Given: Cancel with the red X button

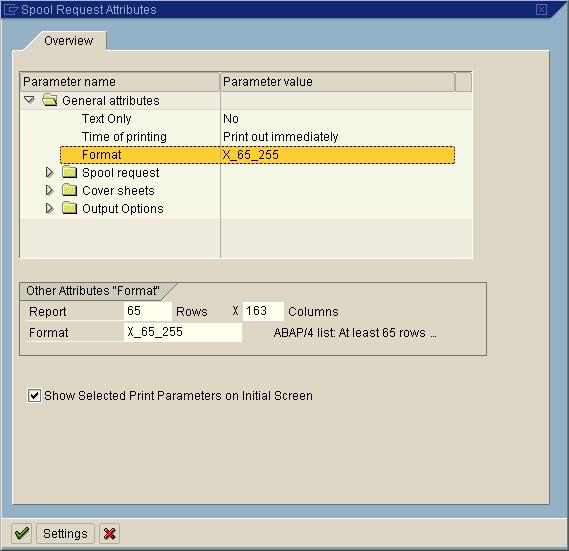Looking at the screenshot, I should [109, 533].
